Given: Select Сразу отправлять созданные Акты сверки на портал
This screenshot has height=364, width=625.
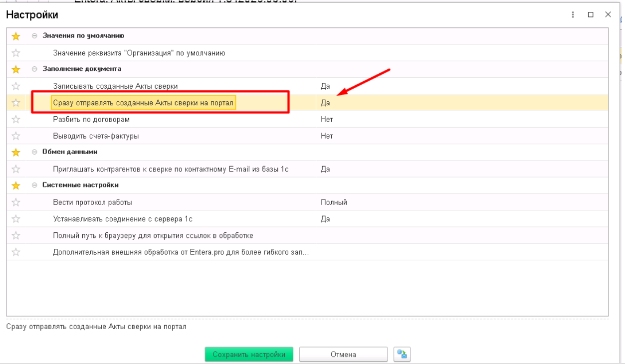Looking at the screenshot, I should [x=143, y=103].
